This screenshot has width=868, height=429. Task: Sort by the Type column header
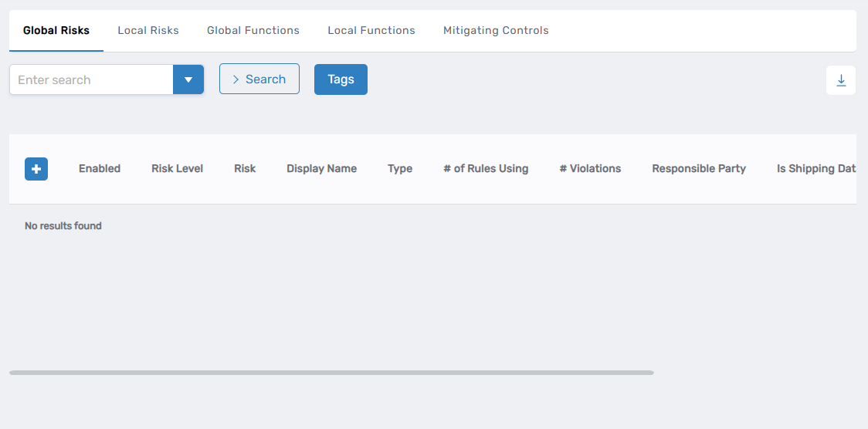pyautogui.click(x=400, y=169)
